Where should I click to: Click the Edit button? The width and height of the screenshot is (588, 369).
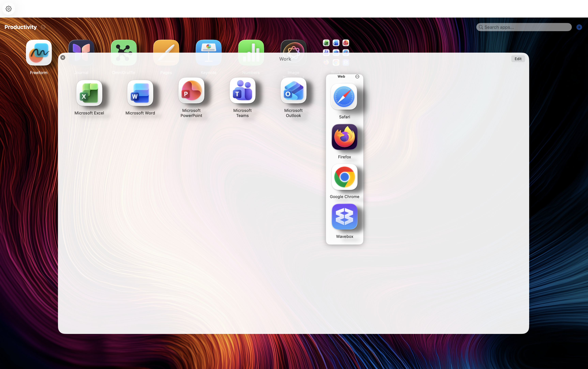[x=518, y=59]
